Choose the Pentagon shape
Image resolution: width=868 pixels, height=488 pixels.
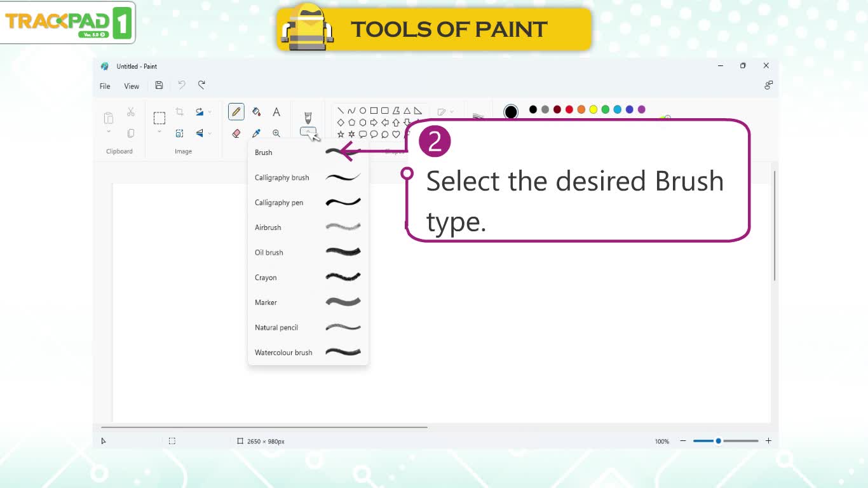[x=351, y=123]
